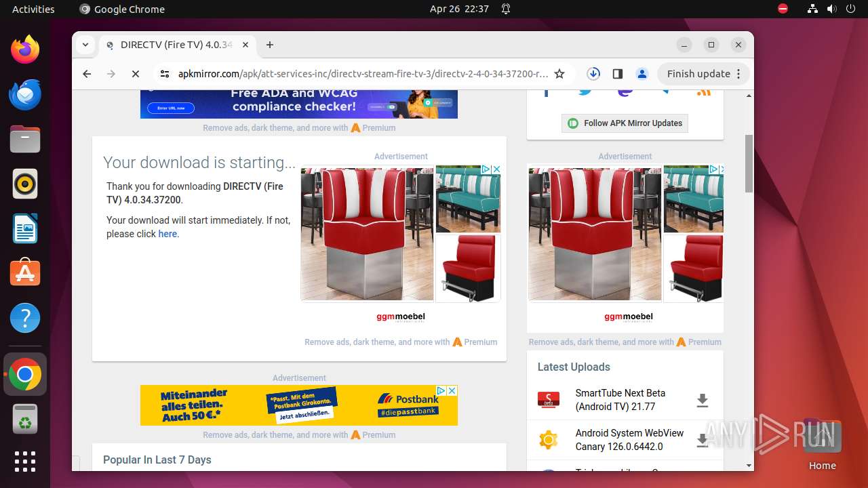Open a new tab

(x=270, y=45)
